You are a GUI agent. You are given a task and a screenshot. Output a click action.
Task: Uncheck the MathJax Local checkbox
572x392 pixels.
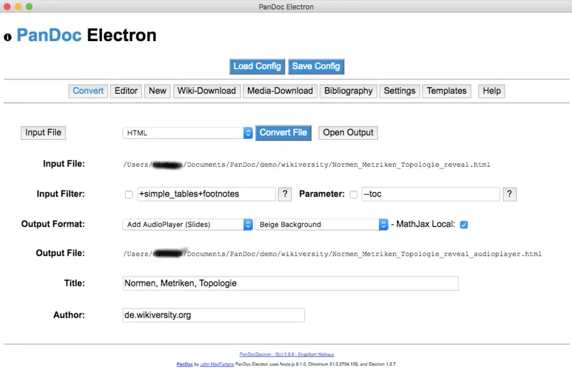coord(464,225)
